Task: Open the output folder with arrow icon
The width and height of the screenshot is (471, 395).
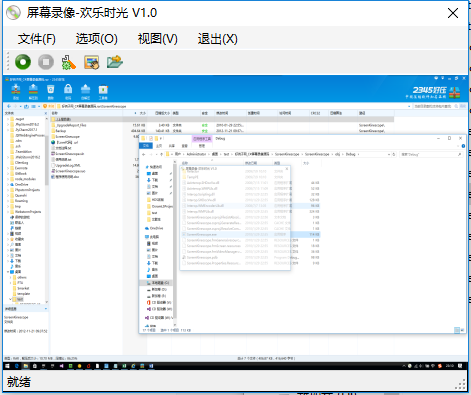Action: coord(115,62)
